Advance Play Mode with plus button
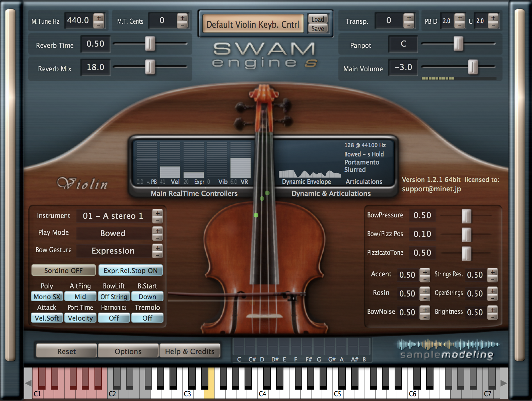532x401 pixels. click(157, 230)
